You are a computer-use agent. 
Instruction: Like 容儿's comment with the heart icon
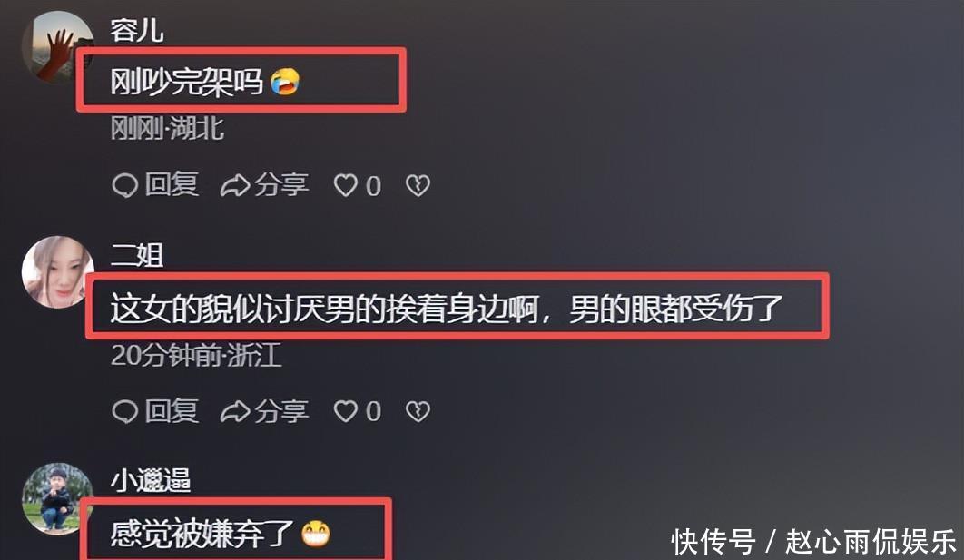point(346,185)
